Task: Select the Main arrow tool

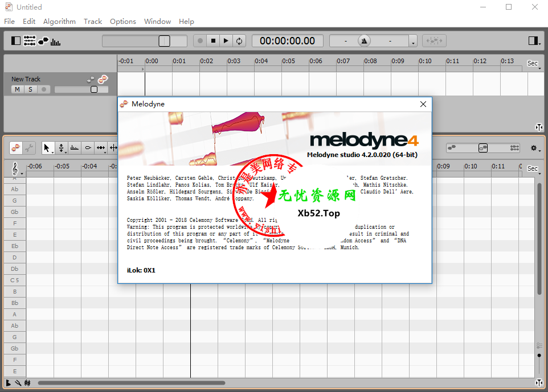Action: pyautogui.click(x=47, y=148)
